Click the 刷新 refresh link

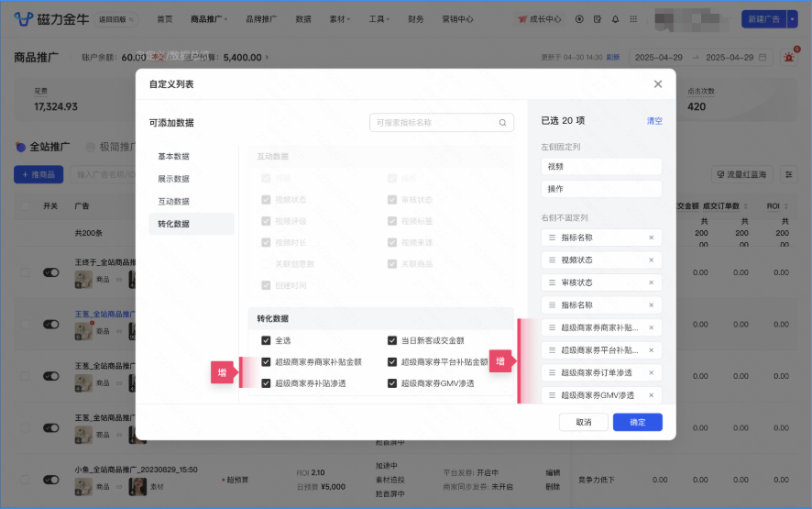[x=613, y=58]
